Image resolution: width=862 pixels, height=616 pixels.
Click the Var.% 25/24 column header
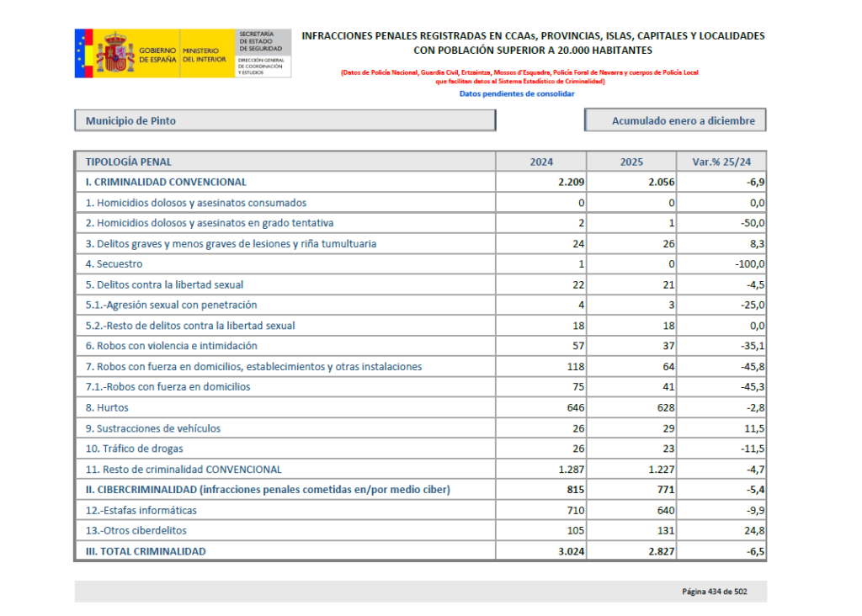tap(721, 162)
